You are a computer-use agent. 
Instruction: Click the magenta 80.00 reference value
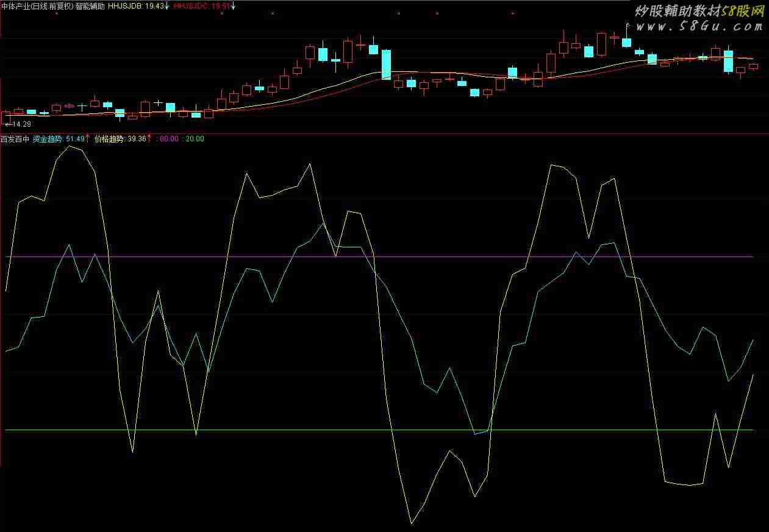click(x=168, y=139)
